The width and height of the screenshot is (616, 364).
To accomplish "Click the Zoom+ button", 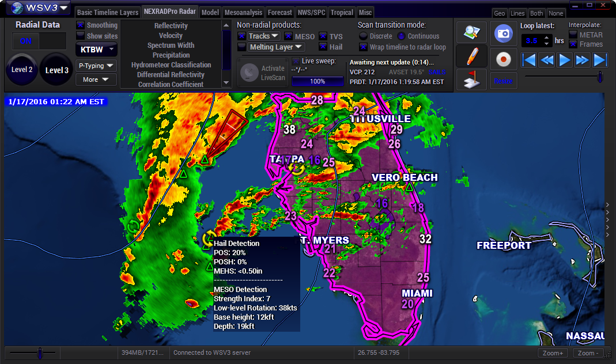I will point(553,353).
